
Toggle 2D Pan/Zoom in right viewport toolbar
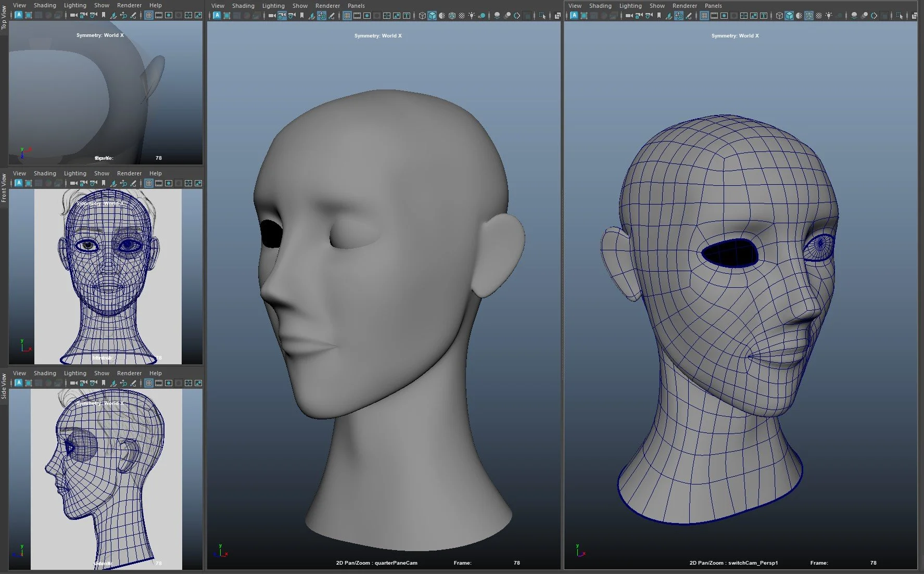[679, 16]
